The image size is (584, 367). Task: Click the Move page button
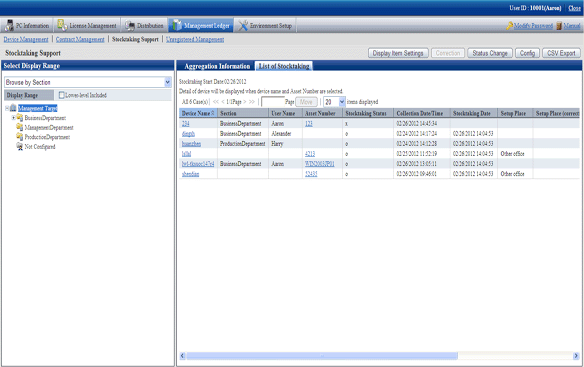pos(306,102)
